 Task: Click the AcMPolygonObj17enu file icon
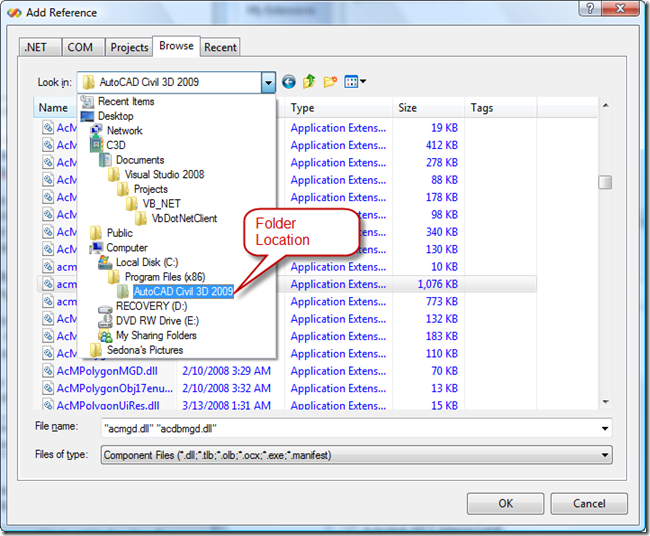[48, 388]
